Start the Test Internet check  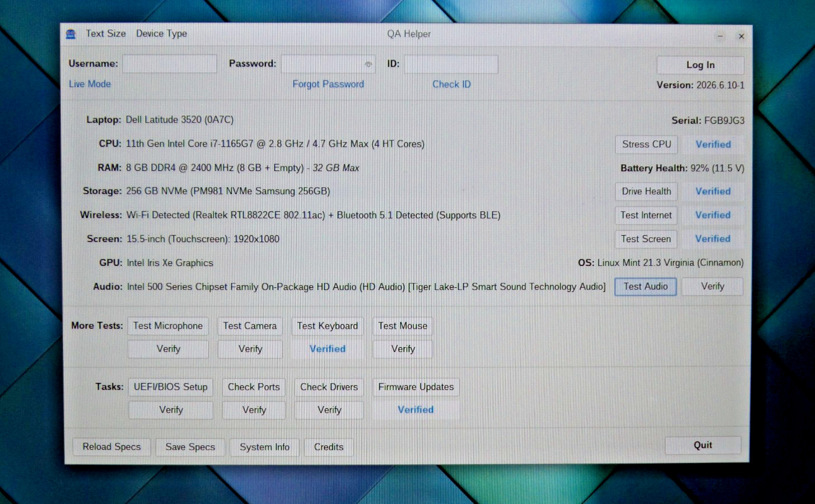click(646, 215)
